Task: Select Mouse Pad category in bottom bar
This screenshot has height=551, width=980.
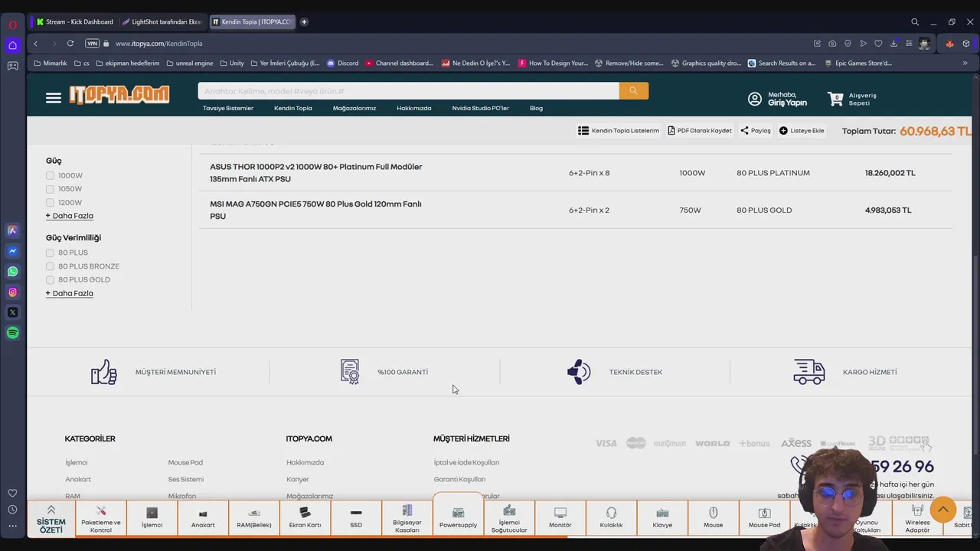Action: point(764,518)
